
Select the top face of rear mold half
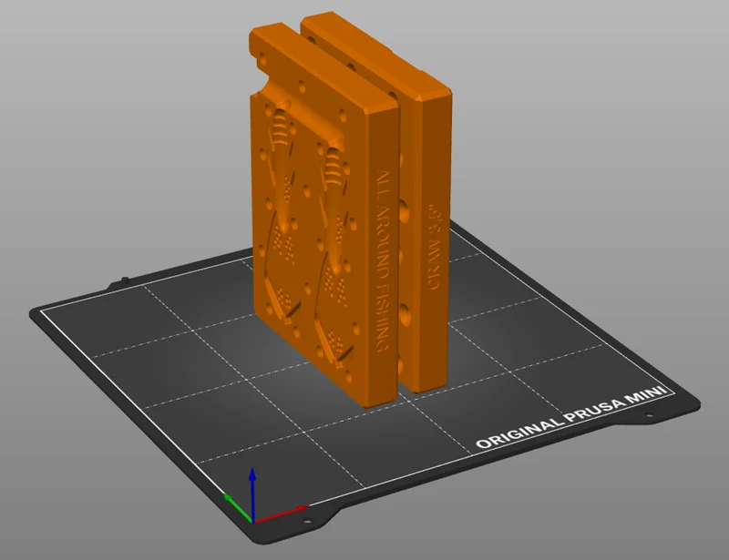[376, 56]
